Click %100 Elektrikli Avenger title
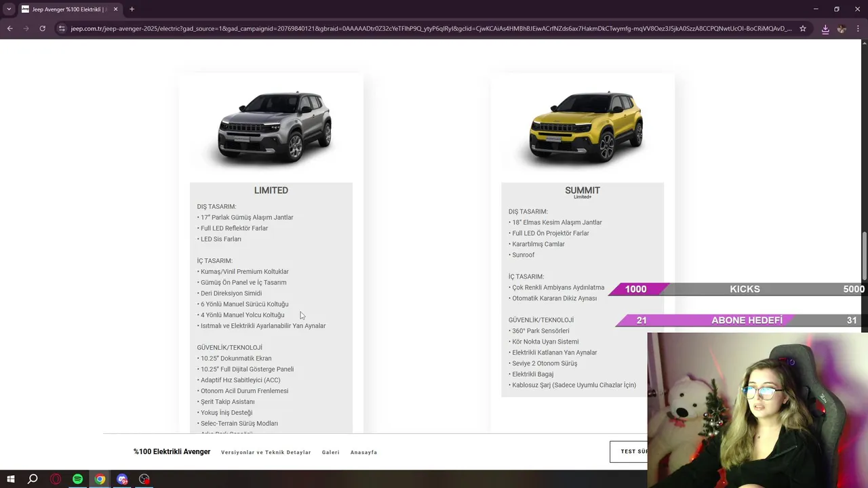 [x=172, y=452]
